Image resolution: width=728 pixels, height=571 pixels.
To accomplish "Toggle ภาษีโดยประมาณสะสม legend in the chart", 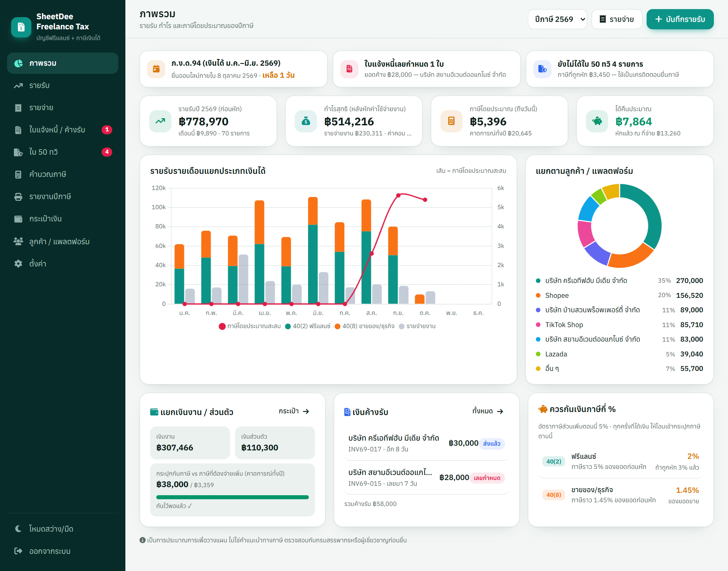I will click(250, 326).
